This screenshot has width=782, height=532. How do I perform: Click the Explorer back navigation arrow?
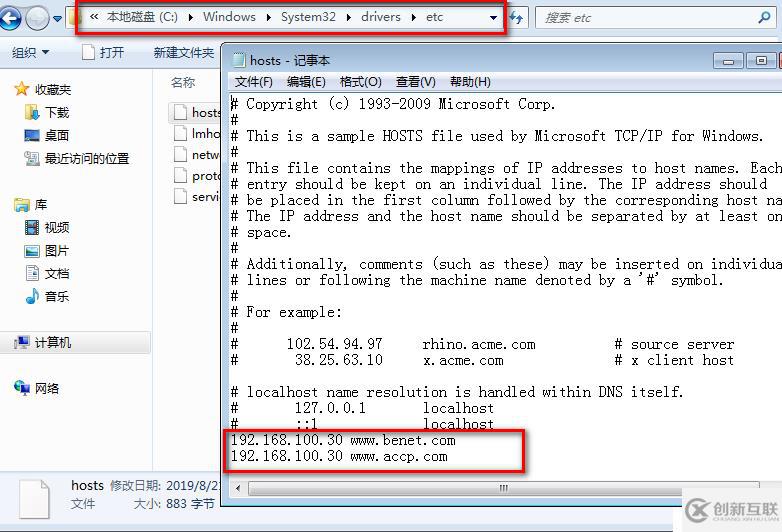click(x=9, y=18)
